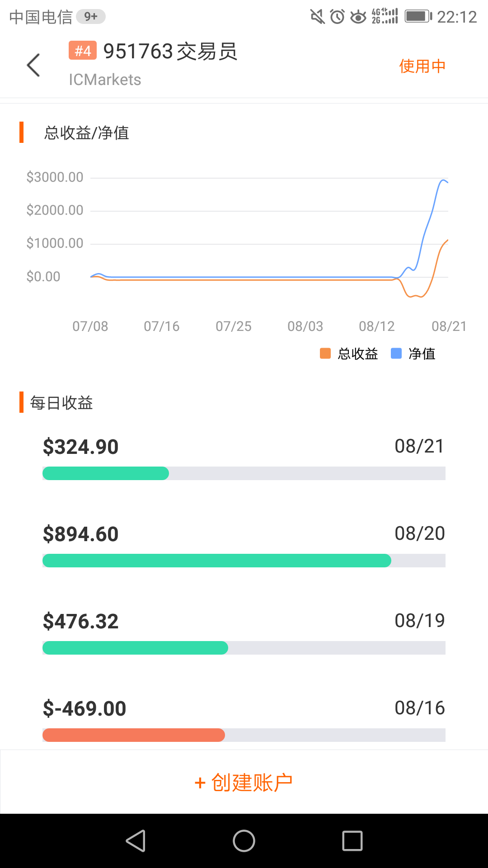The height and width of the screenshot is (868, 488).
Task: Tap the 08/19 $476.32 profit amount
Action: (80, 621)
